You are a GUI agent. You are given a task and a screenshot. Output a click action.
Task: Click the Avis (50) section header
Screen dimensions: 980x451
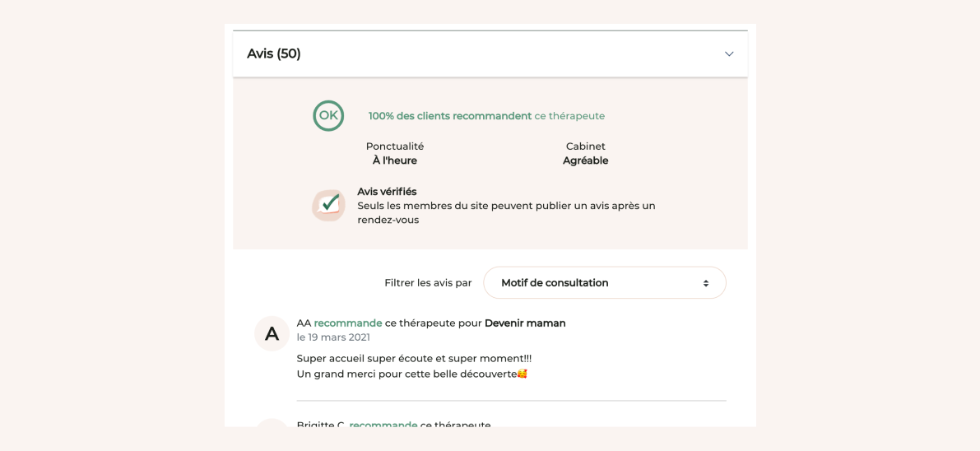click(274, 54)
